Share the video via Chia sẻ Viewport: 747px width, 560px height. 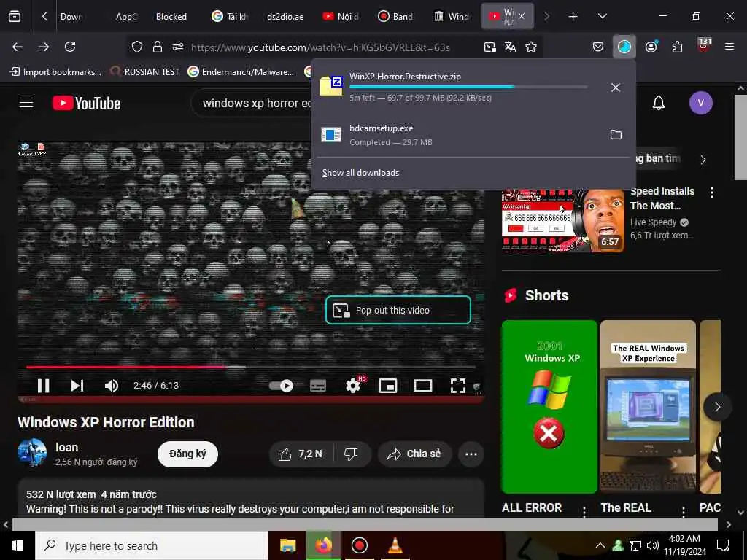(414, 454)
